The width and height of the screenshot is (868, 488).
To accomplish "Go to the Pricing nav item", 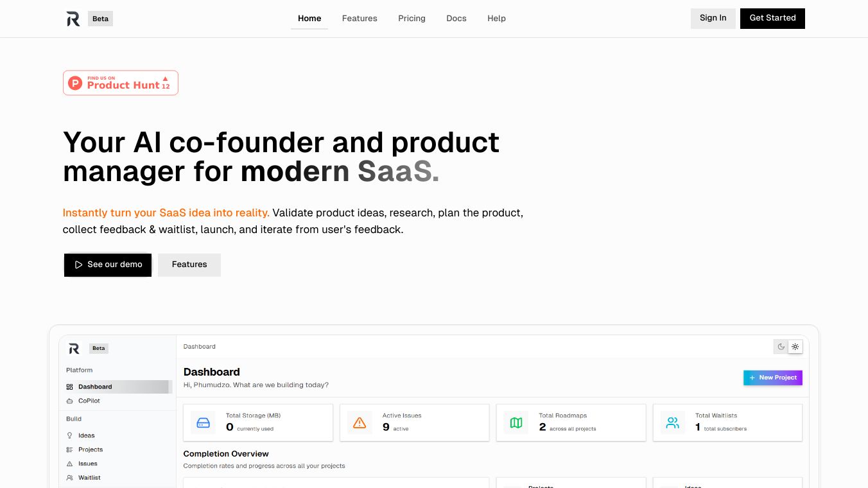I will tap(412, 19).
